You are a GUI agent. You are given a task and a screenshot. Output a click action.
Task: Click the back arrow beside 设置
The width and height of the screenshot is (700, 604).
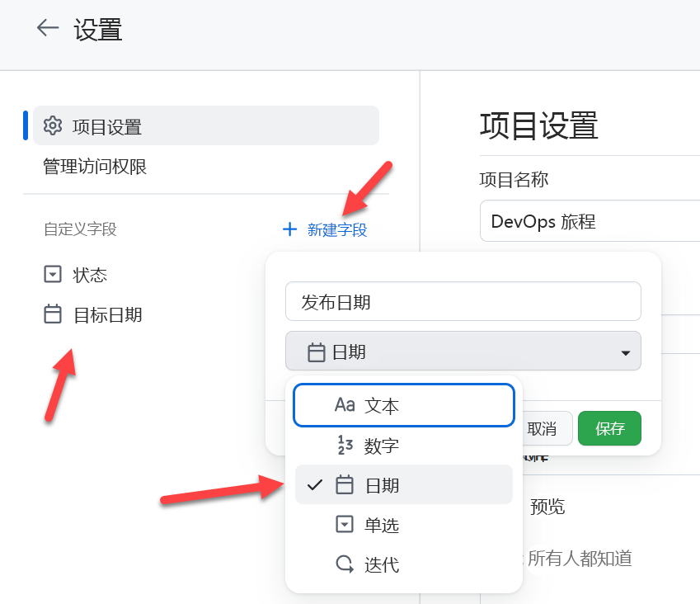[47, 27]
